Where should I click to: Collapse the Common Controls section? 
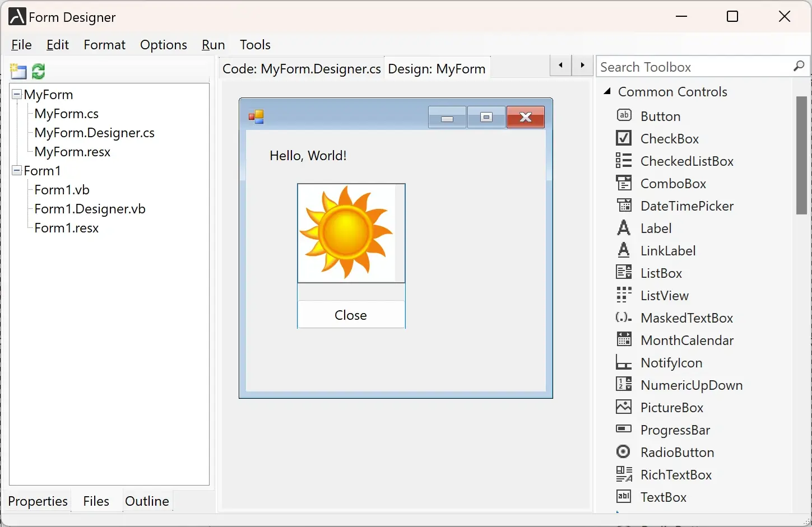point(607,91)
